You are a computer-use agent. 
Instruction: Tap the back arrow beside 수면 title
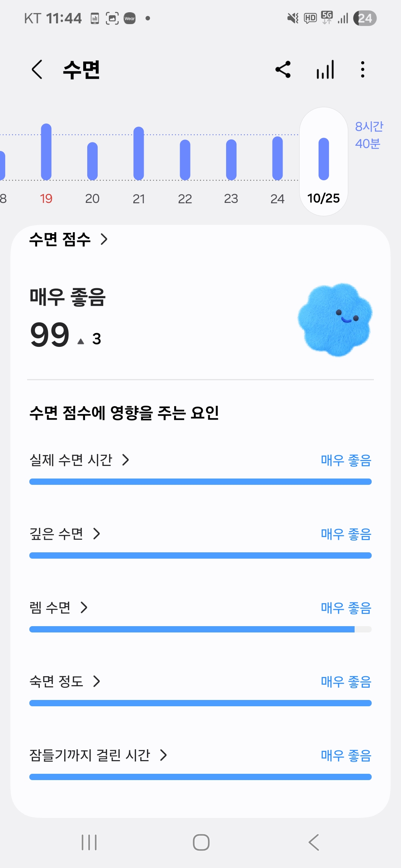click(37, 69)
